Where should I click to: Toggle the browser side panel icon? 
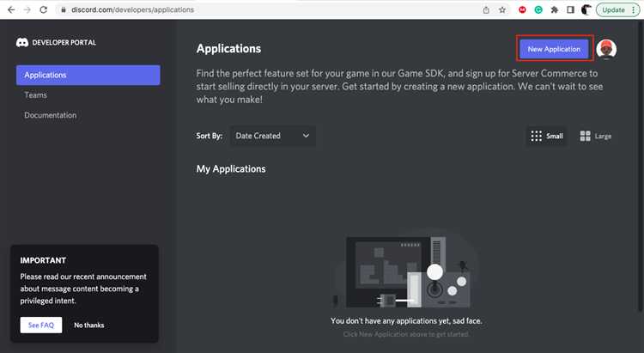[570, 9]
